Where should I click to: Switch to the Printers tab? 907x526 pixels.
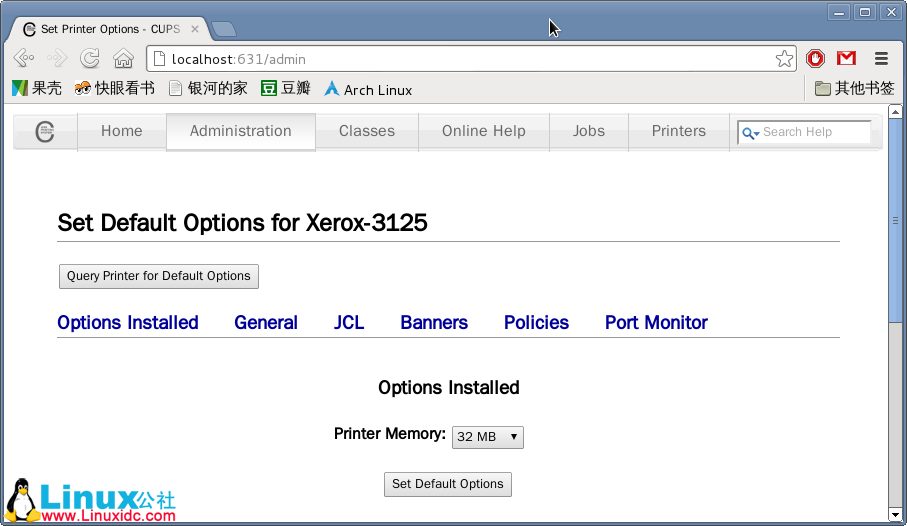point(678,131)
